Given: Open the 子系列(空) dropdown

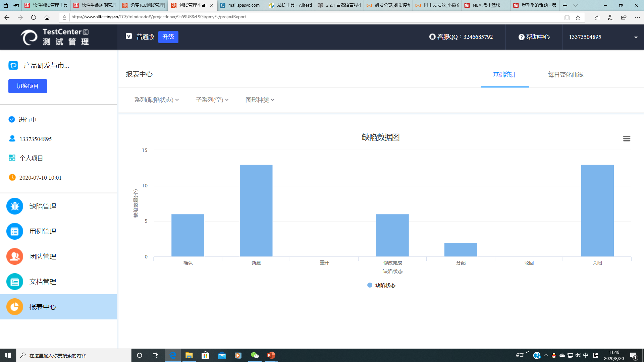Looking at the screenshot, I should click(x=211, y=100).
